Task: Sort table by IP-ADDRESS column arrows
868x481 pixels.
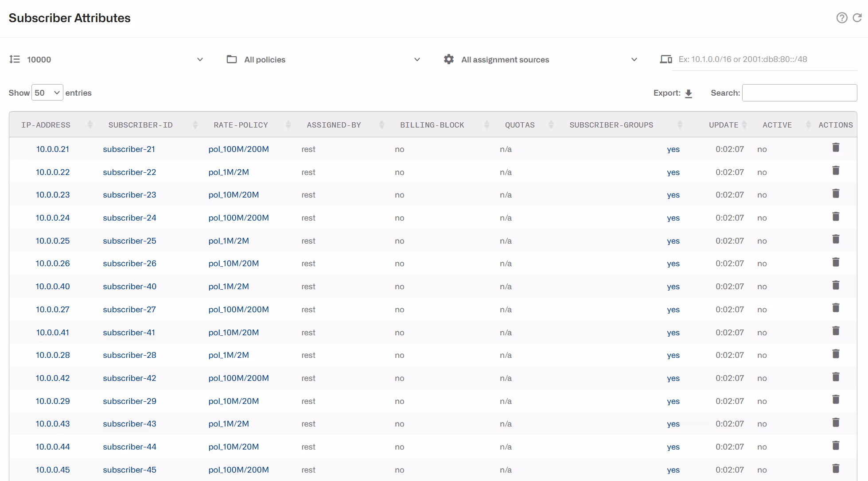Action: (x=90, y=125)
